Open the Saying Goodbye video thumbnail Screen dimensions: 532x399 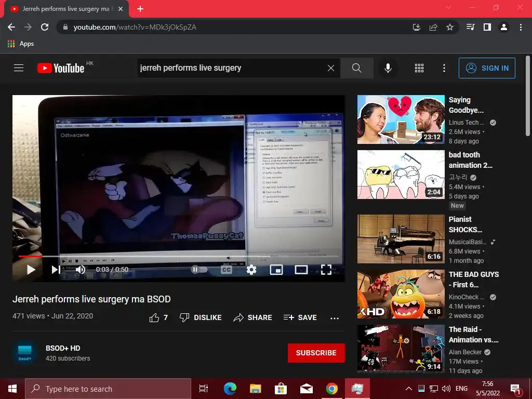point(401,119)
